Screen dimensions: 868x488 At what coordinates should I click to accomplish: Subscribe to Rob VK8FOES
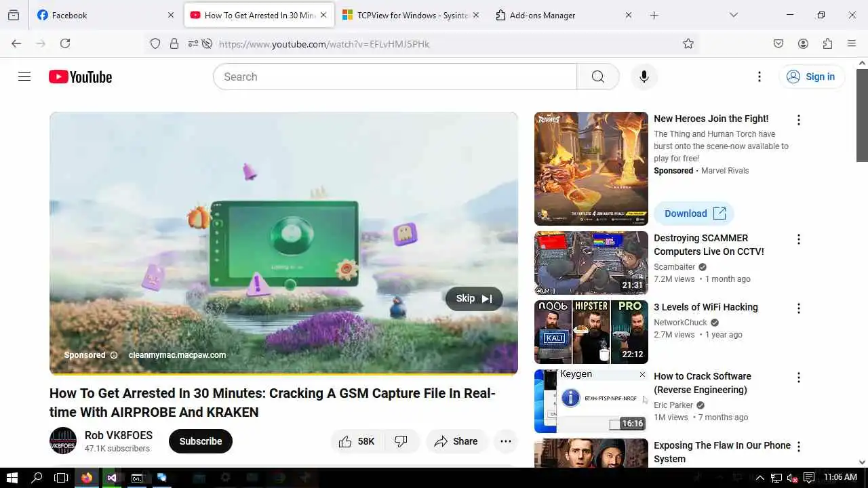[x=201, y=441]
